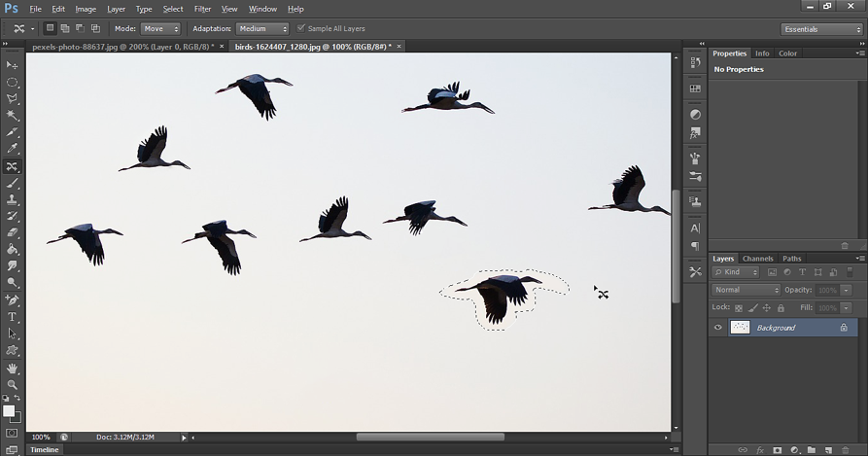Open the History panel icon
Image resolution: width=868 pixels, height=457 pixels.
coord(695,62)
